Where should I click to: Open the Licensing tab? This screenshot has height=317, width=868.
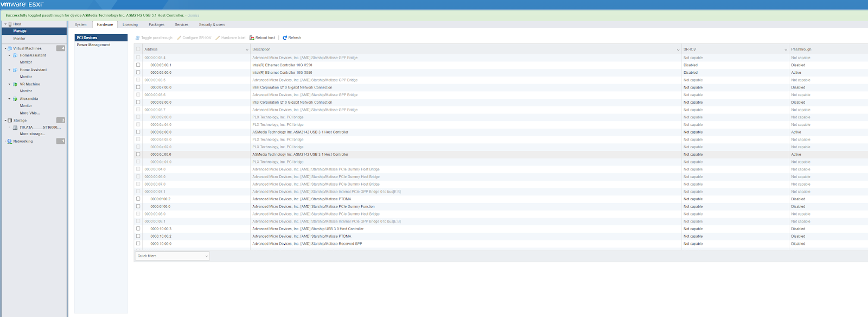(x=130, y=24)
